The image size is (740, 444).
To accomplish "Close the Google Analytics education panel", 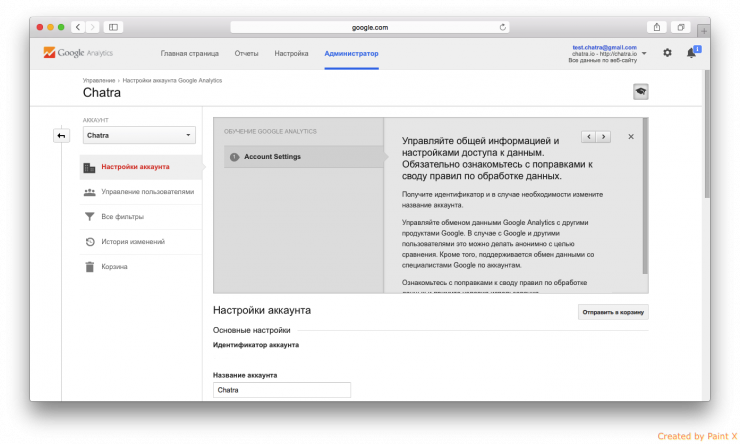I will point(631,137).
